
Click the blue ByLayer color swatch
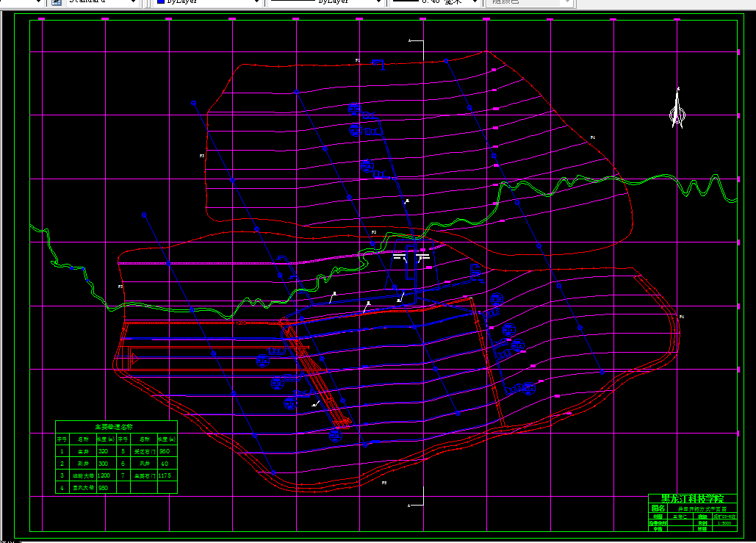coord(161,1)
